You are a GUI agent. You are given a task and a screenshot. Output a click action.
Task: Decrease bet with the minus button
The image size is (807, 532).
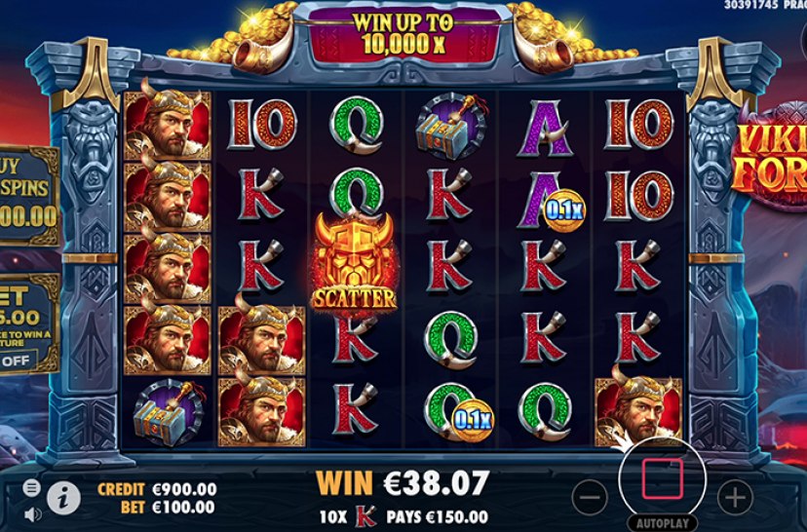(x=590, y=498)
